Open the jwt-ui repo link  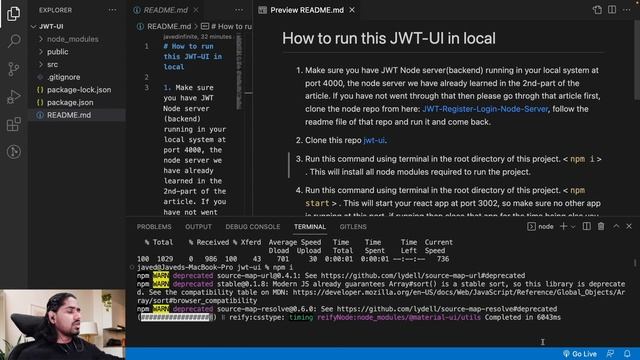click(374, 140)
